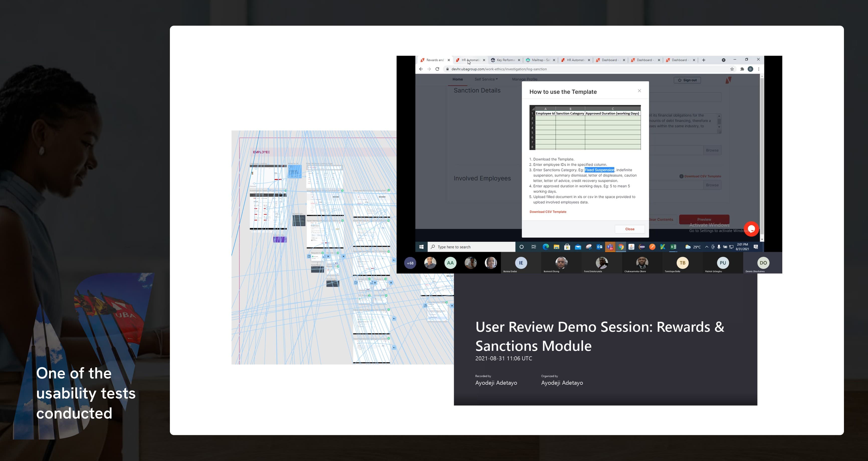
Task: Open Chrome tab search dropdown circle
Action: point(723,60)
